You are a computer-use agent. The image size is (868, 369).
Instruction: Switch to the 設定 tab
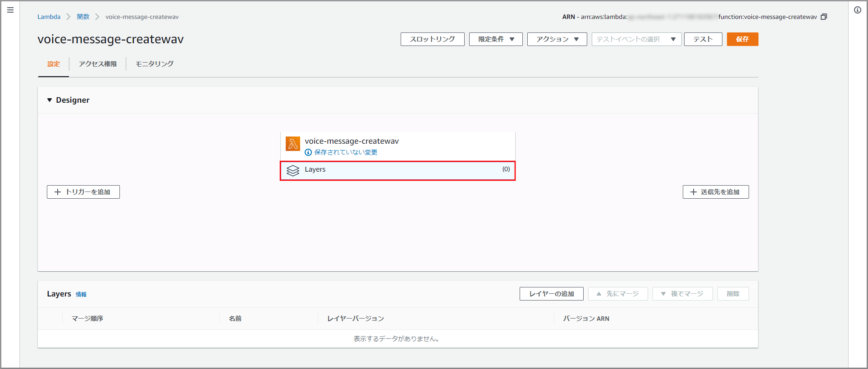(x=54, y=64)
